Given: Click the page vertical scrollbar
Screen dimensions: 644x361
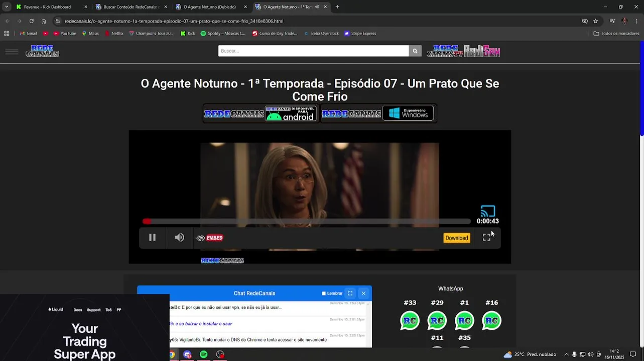Looking at the screenshot, I should (x=641, y=88).
